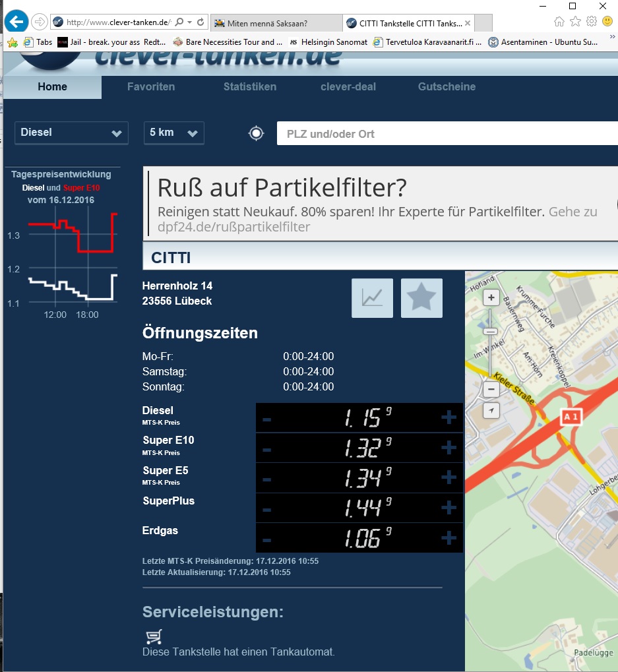The image size is (618, 672).
Task: Expand the address bar autocomplete dropdown arrow
Action: pos(190,22)
